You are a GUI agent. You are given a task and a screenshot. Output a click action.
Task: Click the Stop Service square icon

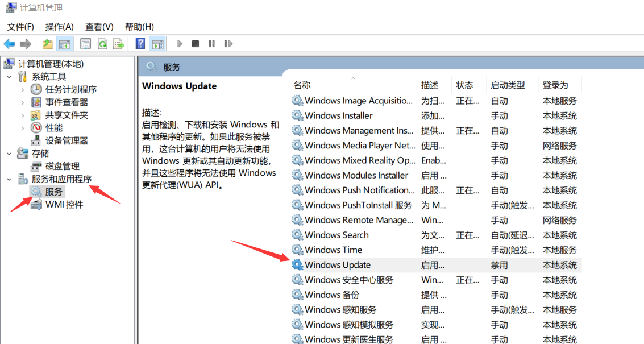[196, 44]
